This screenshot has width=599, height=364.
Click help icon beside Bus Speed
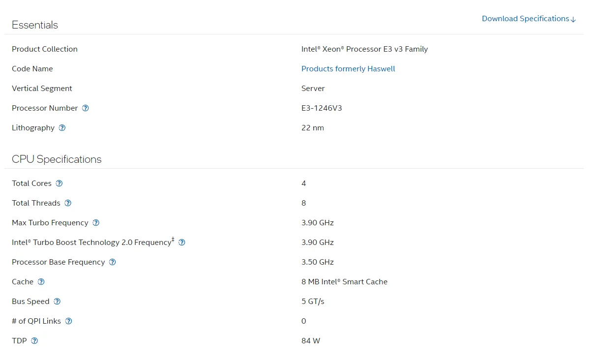[57, 302]
